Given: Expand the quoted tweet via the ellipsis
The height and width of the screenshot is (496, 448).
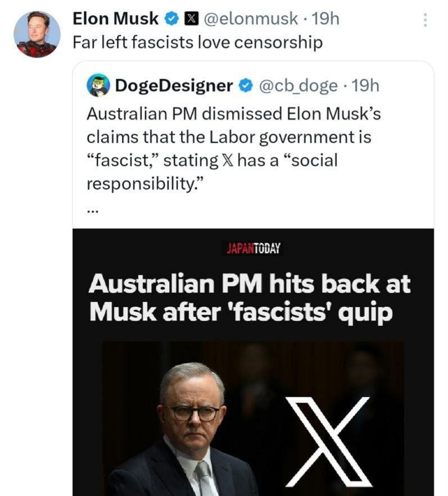Looking at the screenshot, I should tap(93, 211).
